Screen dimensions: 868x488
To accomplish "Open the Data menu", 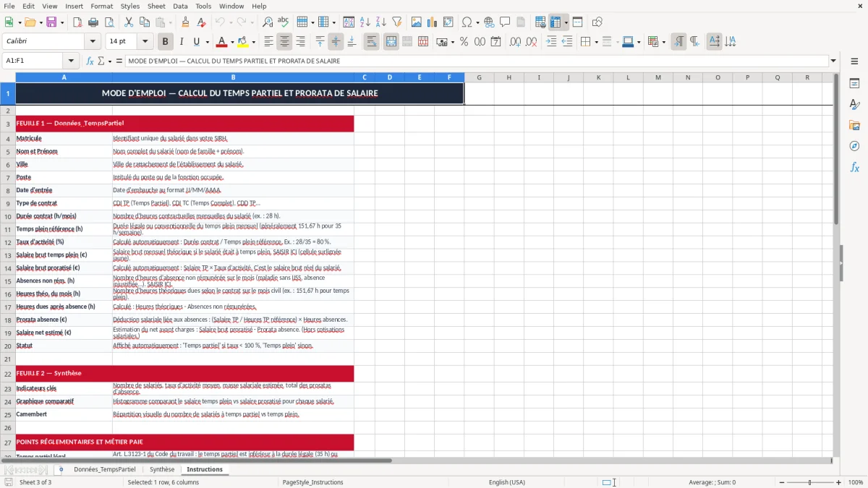I will (x=180, y=6).
